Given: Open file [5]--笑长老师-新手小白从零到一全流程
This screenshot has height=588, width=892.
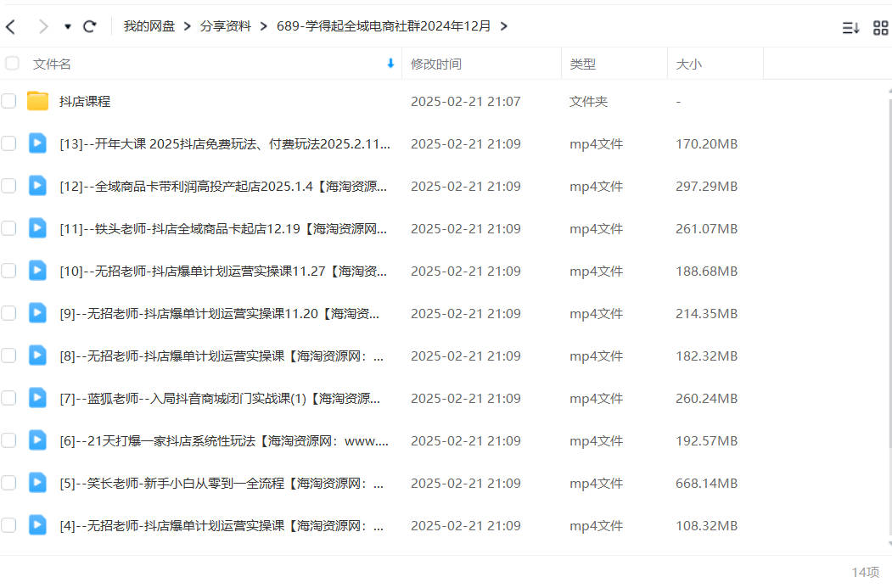Looking at the screenshot, I should [x=222, y=484].
